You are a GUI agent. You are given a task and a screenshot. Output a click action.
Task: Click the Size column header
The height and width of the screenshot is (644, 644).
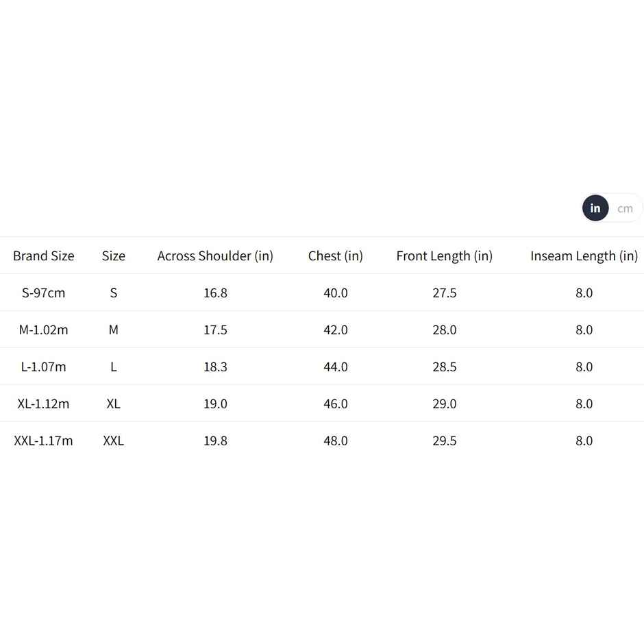coord(114,256)
